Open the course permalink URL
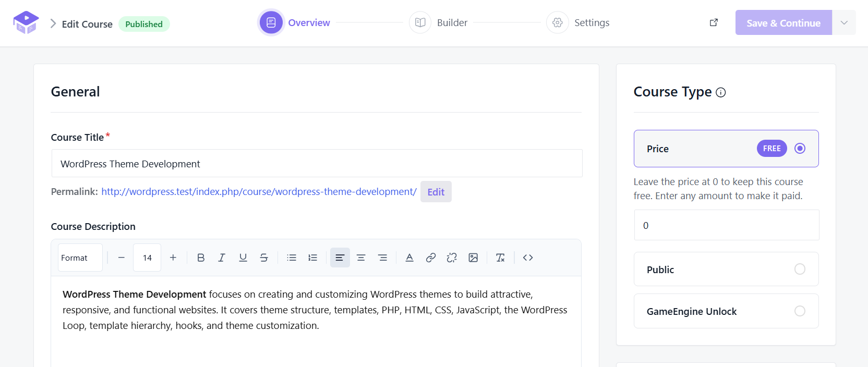The height and width of the screenshot is (367, 868). pos(259,192)
